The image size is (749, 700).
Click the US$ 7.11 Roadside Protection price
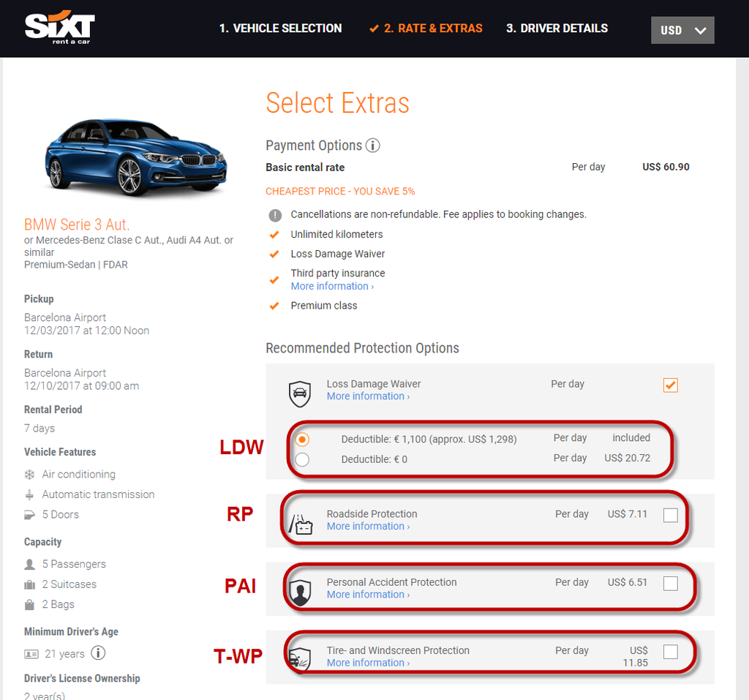(627, 513)
